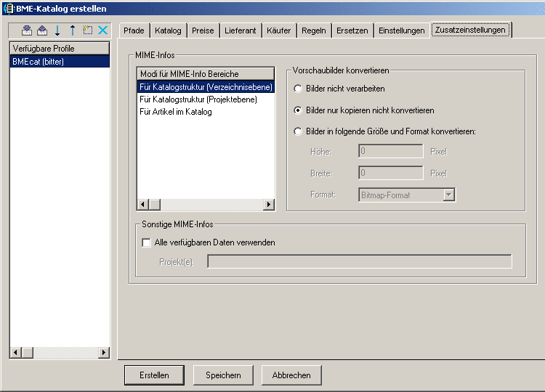The width and height of the screenshot is (545, 392).
Task: Click the export profile icon with up arrow
Action: point(42,30)
